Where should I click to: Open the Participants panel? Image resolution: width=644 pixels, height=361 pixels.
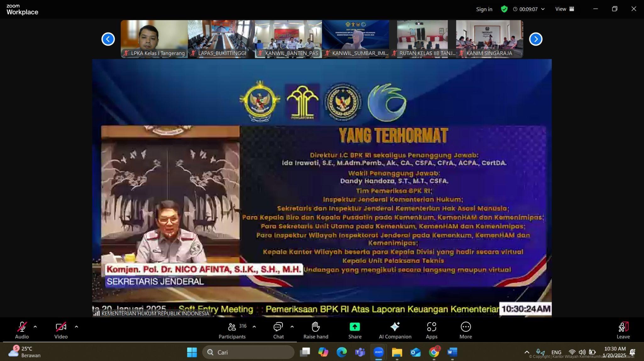click(232, 330)
